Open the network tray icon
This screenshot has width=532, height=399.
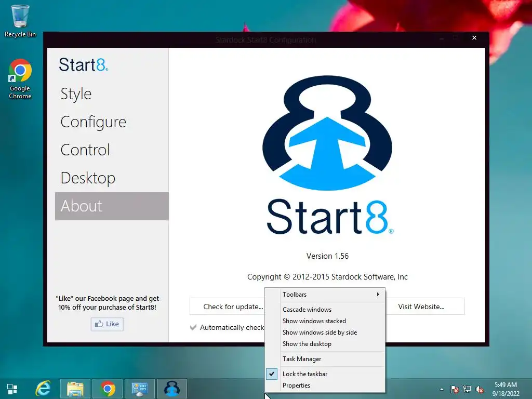coord(467,389)
